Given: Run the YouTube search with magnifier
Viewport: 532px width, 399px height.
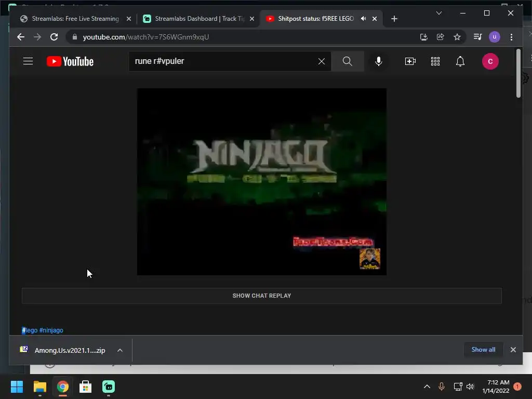Looking at the screenshot, I should click(x=348, y=61).
